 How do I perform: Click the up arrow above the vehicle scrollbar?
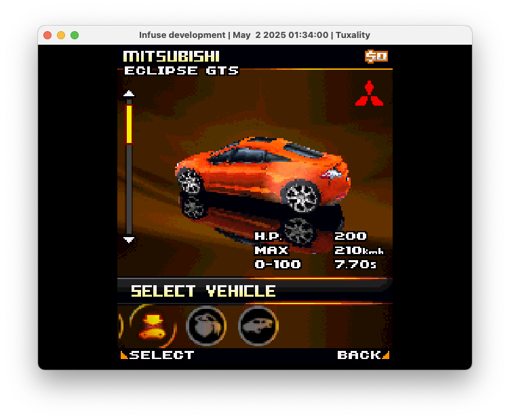coord(129,93)
